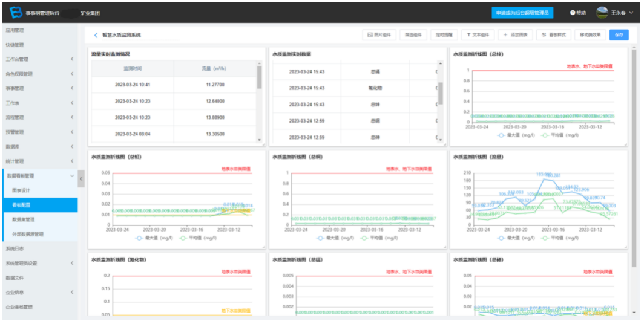The width and height of the screenshot is (644, 324).
Task: Click the main page vertical scrollbar
Action: point(633,158)
